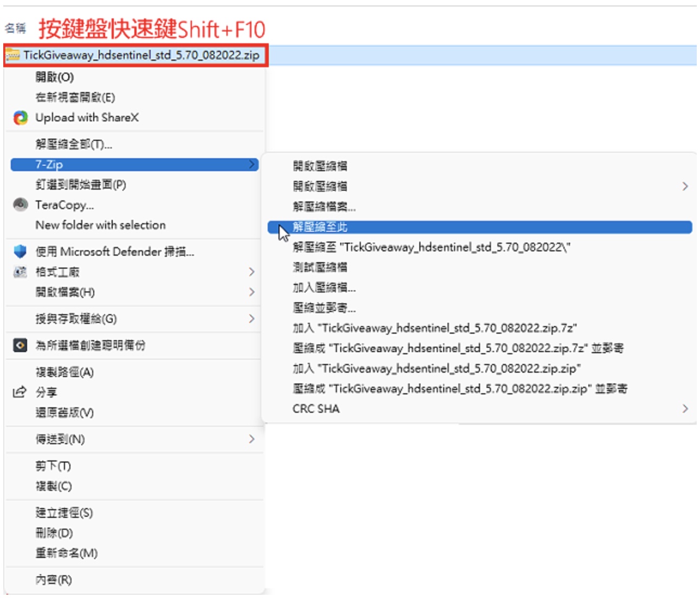The height and width of the screenshot is (598, 700).
Task: Click the 格式工廠 icon
Action: click(x=21, y=272)
